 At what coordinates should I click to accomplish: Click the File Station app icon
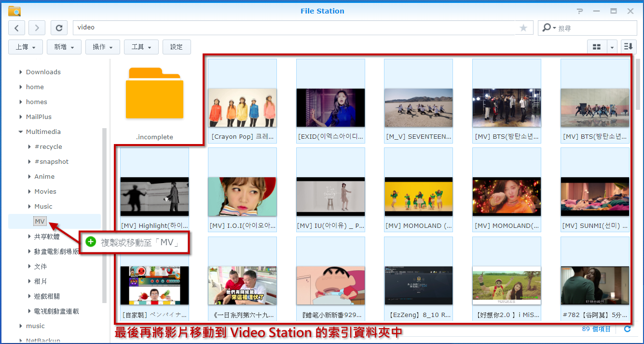pyautogui.click(x=14, y=11)
